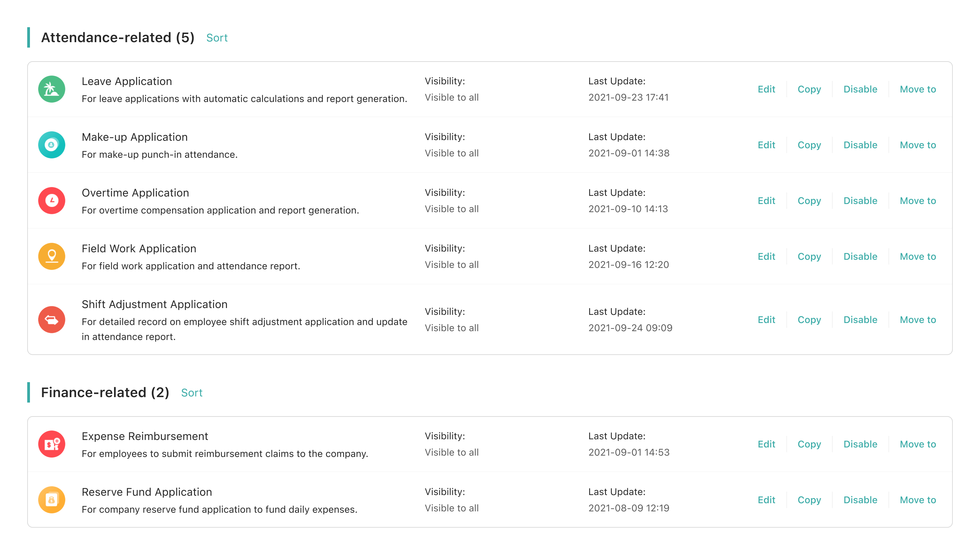Edit the Reserve Fund Application
This screenshot has height=544, width=980.
[766, 500]
